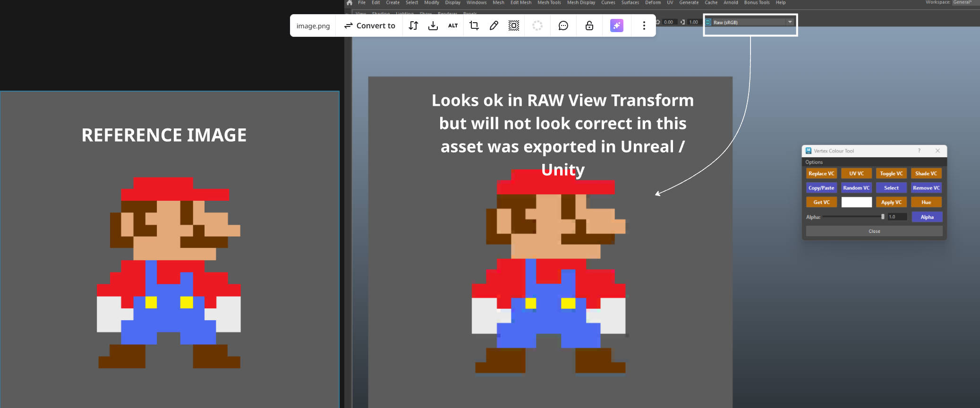Click the flip arrows icon in image toolbar
The height and width of the screenshot is (408, 980).
point(413,25)
